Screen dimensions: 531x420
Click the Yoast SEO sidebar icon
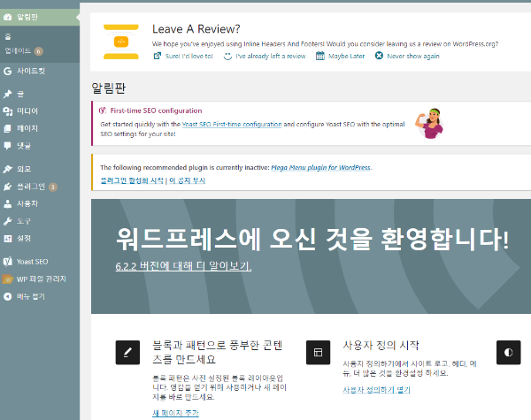pyautogui.click(x=7, y=262)
